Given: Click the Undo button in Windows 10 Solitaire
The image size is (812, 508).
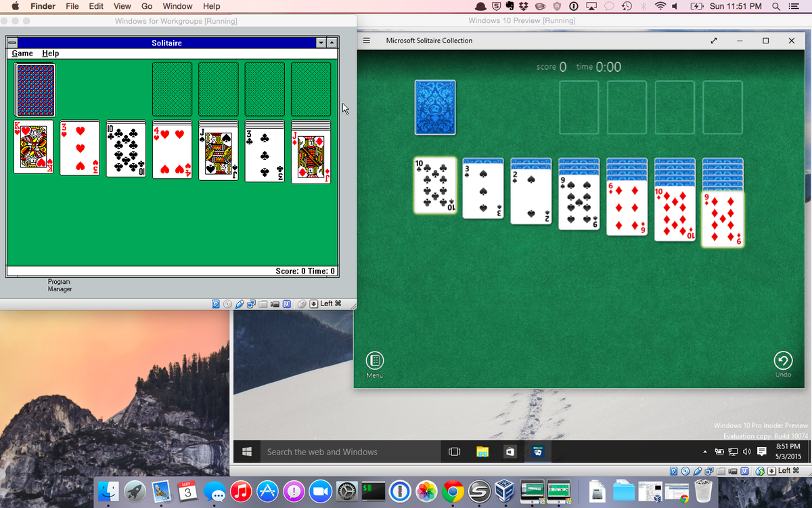Looking at the screenshot, I should click(x=783, y=364).
